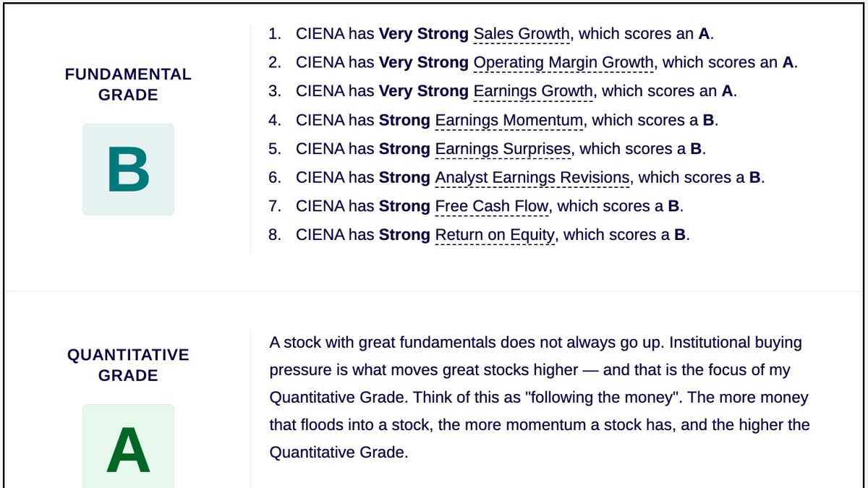This screenshot has height=488, width=868.
Task: Open the Sales Growth definition link
Action: click(522, 34)
